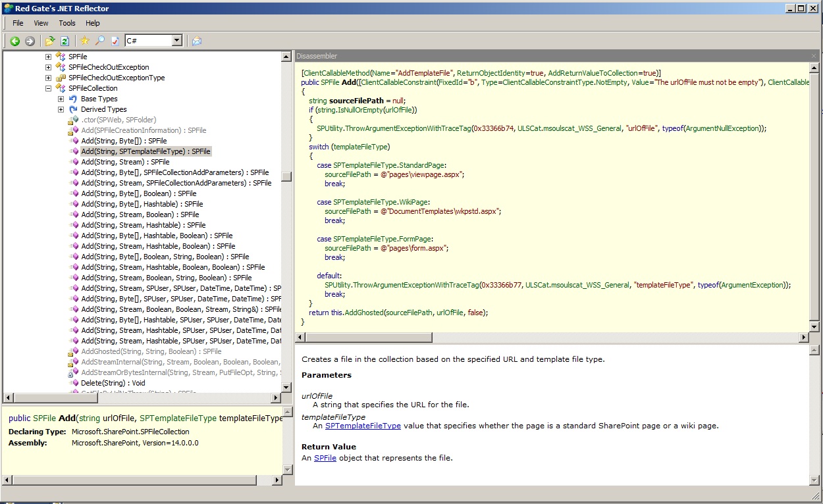Click the envelope feedback icon in toolbar

coord(196,41)
